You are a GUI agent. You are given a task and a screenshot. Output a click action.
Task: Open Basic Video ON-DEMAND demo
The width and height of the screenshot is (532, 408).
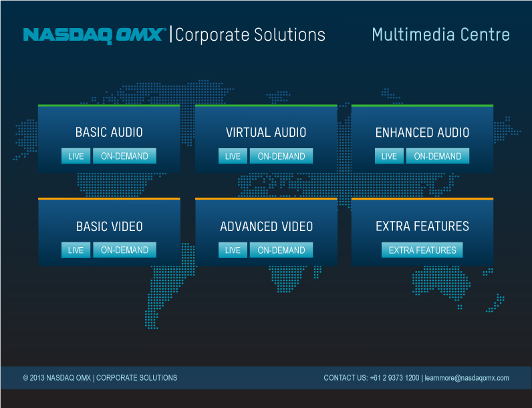pyautogui.click(x=124, y=250)
